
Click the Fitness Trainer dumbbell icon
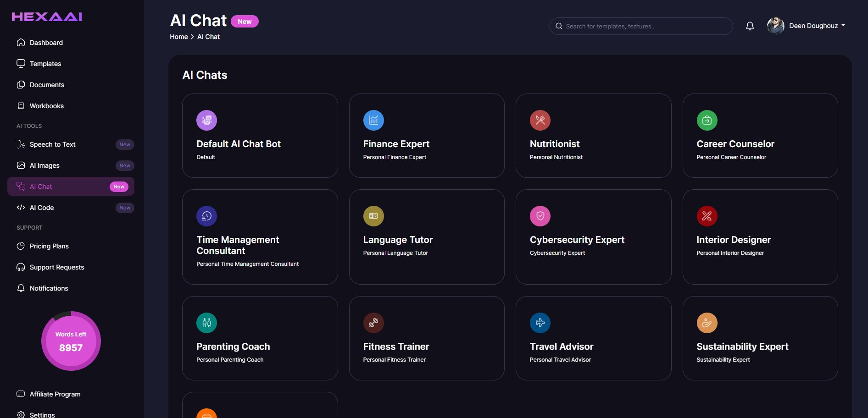[373, 323]
